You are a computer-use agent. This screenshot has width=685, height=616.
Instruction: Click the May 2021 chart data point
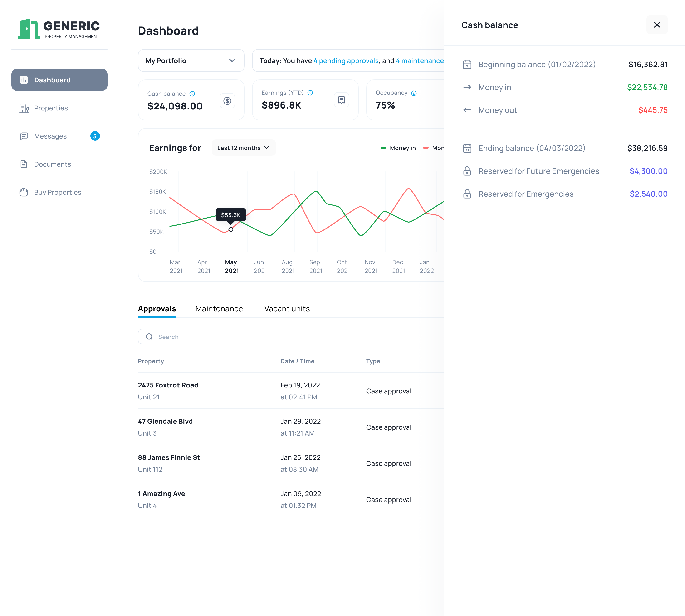(231, 229)
